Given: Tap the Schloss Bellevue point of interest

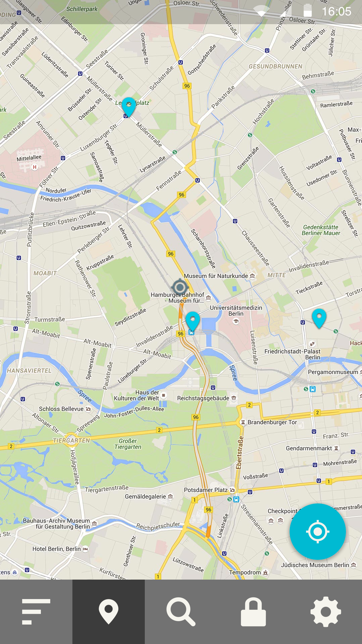Looking at the screenshot, I should tap(61, 409).
